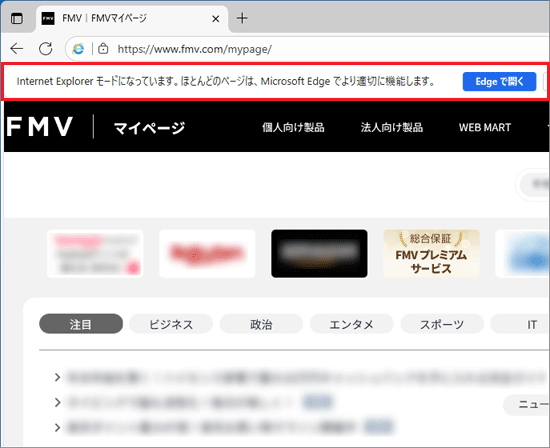This screenshot has height=448, width=550.
Task: Open a new tab with the plus button
Action: pos(242,18)
